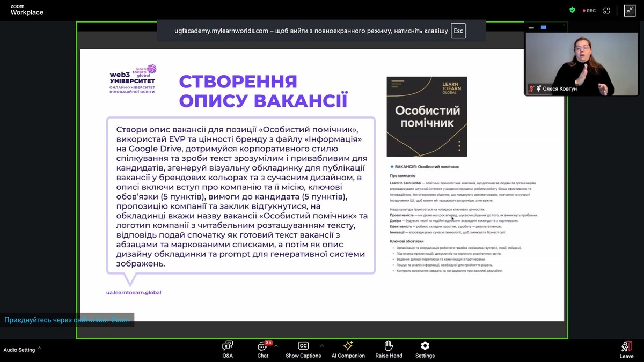Screen dimensions: 644x362
Task: Click the Raise Hand icon
Action: (389, 349)
